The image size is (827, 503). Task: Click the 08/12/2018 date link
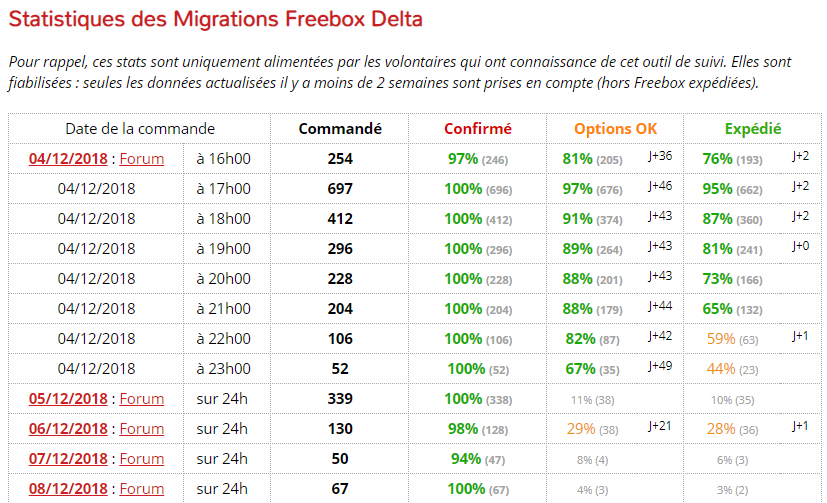click(67, 488)
